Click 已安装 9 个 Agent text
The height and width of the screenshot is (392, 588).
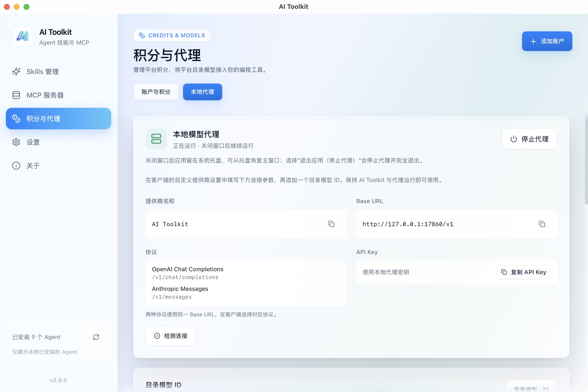pos(36,337)
